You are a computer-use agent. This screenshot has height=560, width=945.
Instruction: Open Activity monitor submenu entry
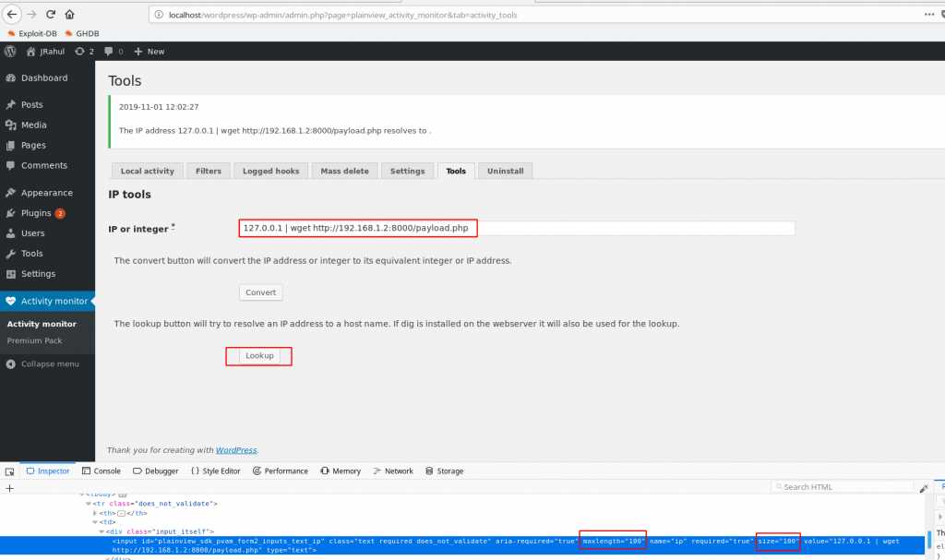42,324
